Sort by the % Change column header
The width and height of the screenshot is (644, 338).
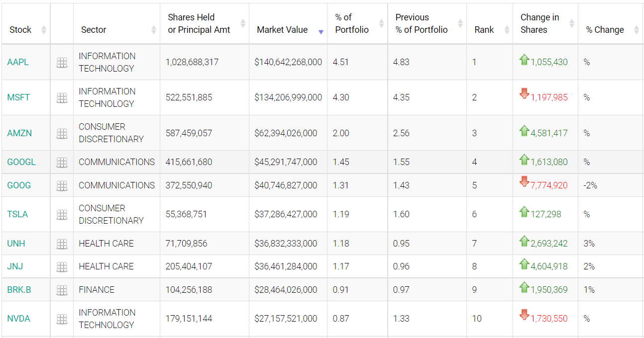(636, 30)
